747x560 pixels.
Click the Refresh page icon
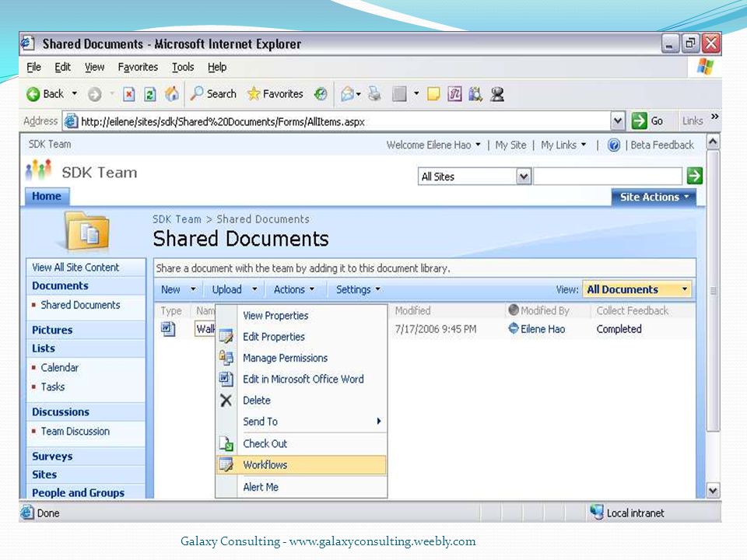[x=150, y=94]
